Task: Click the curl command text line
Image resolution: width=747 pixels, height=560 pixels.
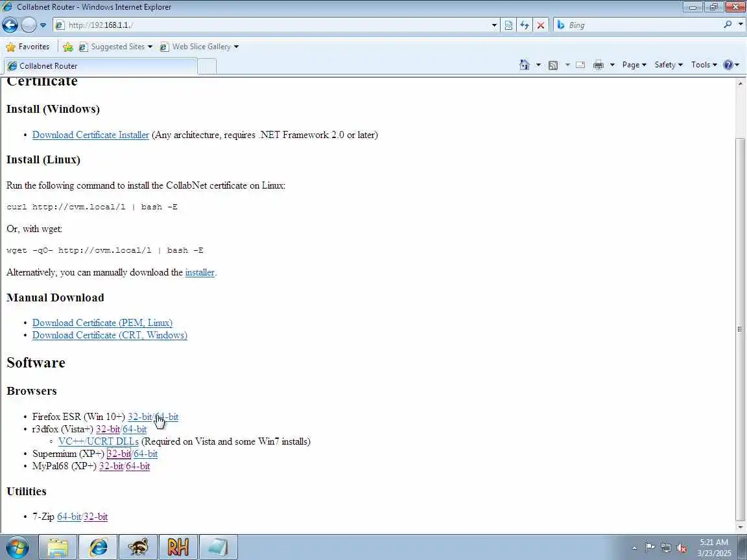Action: (92, 207)
